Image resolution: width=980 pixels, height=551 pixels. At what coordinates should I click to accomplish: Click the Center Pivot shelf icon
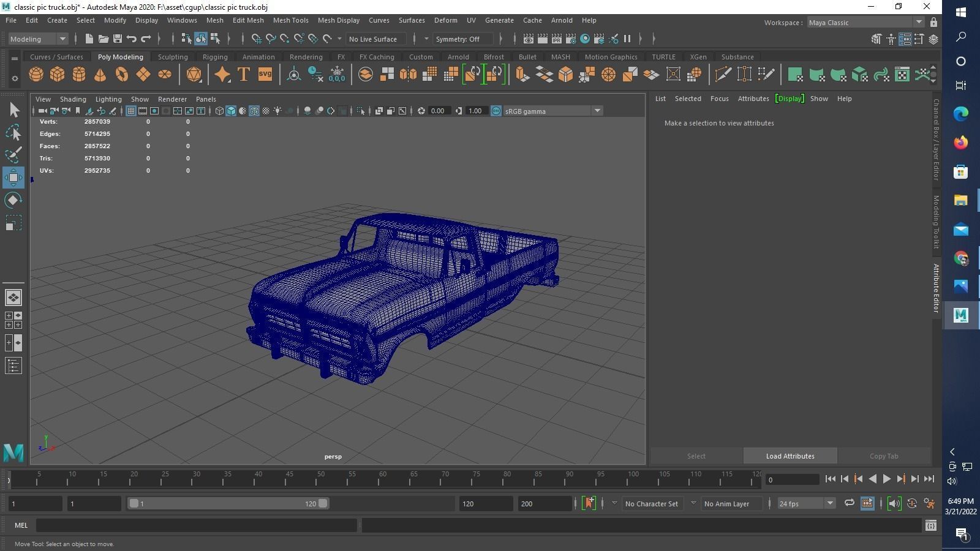(x=294, y=75)
